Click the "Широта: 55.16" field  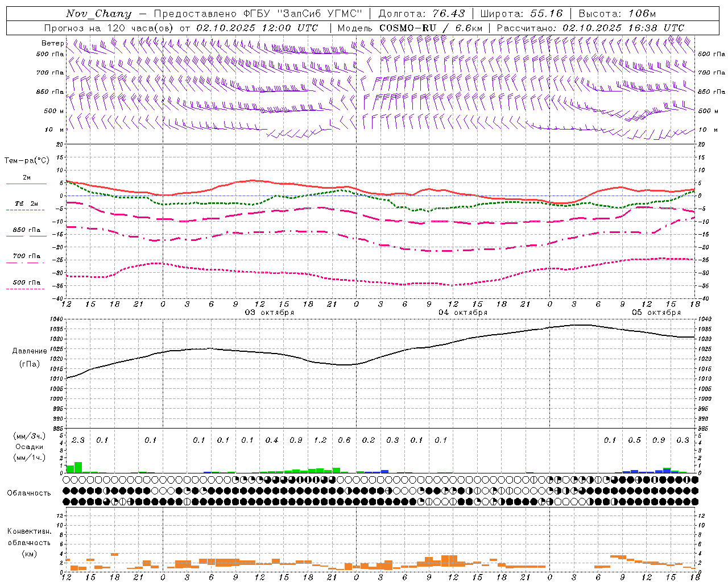pyautogui.click(x=522, y=14)
